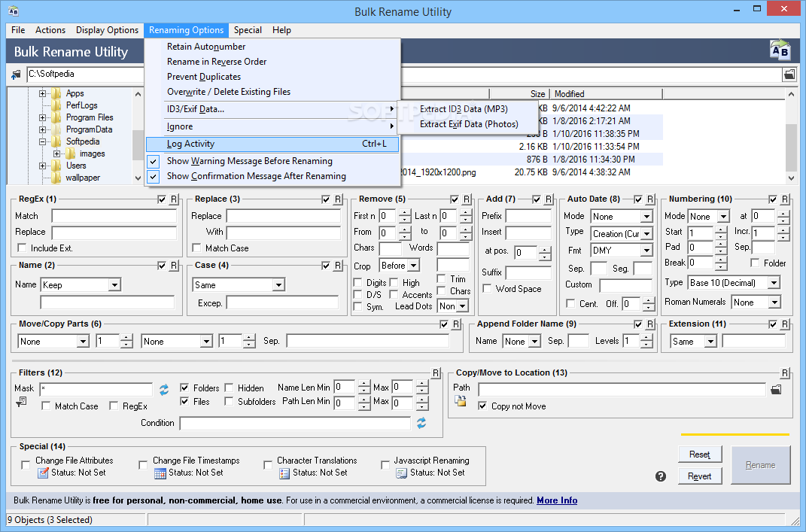Open numbering Type dropdown Base 10 (Decimal)
The height and width of the screenshot is (532, 806).
[734, 283]
